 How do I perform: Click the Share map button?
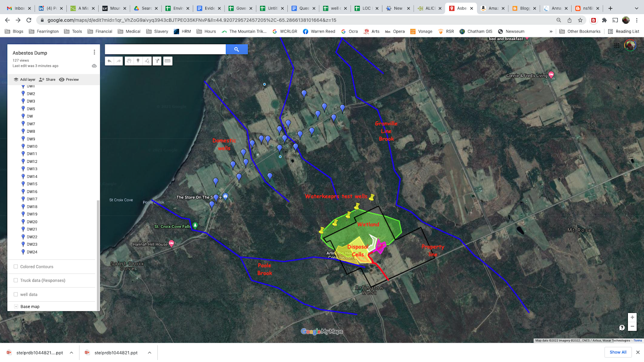pyautogui.click(x=47, y=80)
